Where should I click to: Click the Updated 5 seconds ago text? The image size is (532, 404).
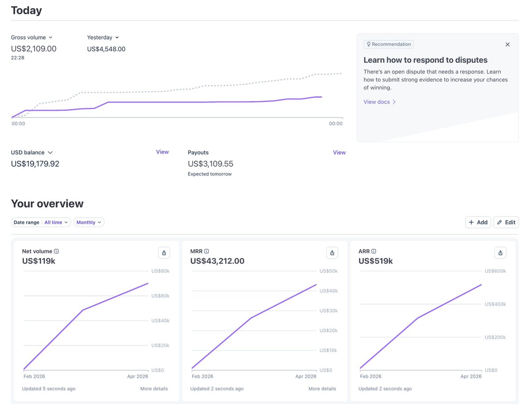49,389
